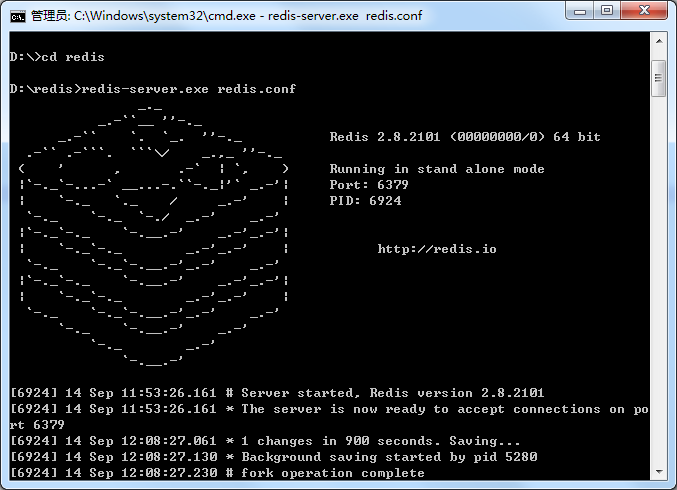
Task: Click the window title text 'cmd.exe - redis-server.exe redis.conf'
Action: click(x=314, y=16)
